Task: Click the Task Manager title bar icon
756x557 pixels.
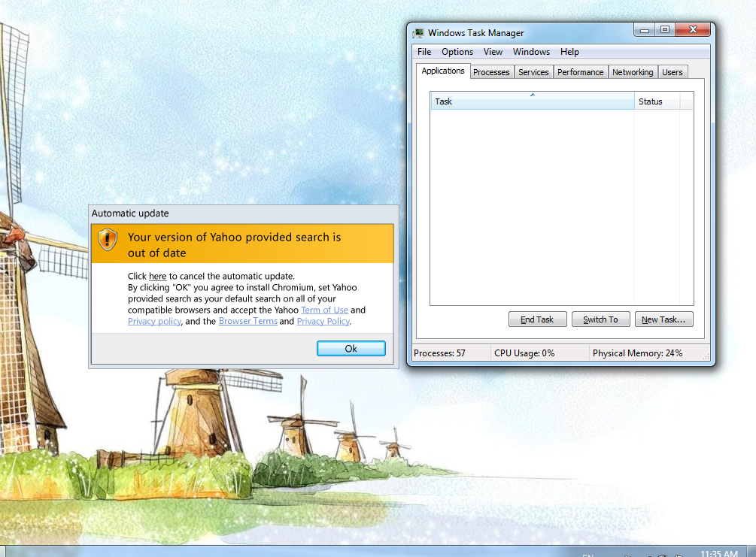Action: (419, 32)
